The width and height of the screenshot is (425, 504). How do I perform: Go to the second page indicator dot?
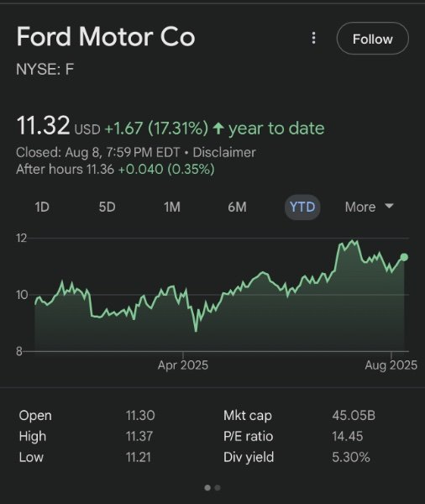click(218, 488)
